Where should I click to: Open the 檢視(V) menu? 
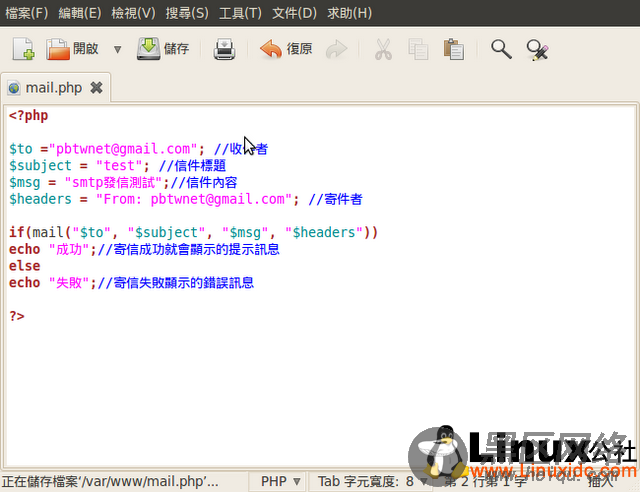click(x=133, y=13)
